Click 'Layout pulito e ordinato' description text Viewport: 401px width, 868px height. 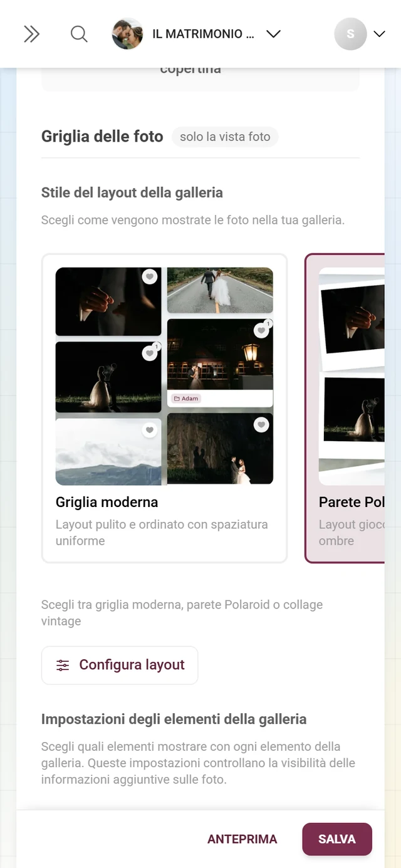pos(162,532)
